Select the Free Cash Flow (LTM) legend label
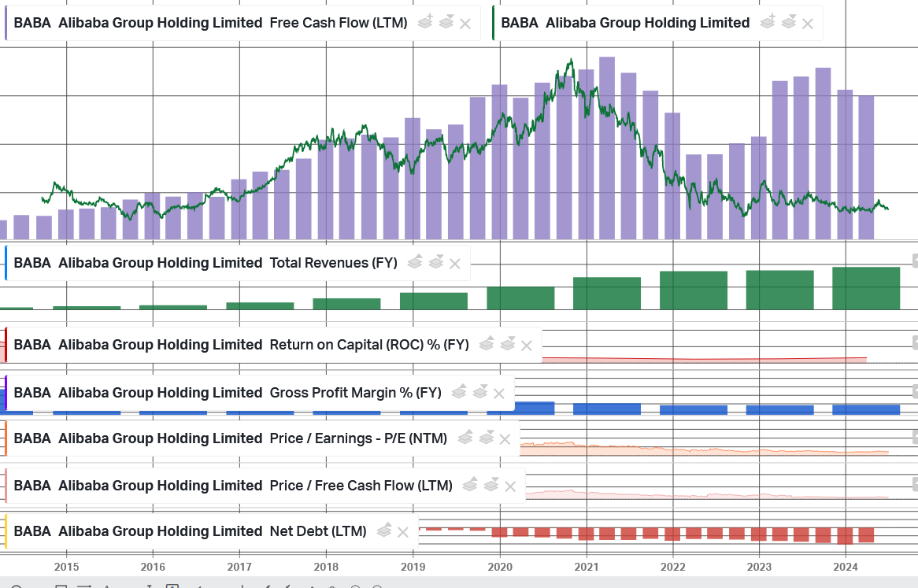This screenshot has height=588, width=918. tap(211, 23)
